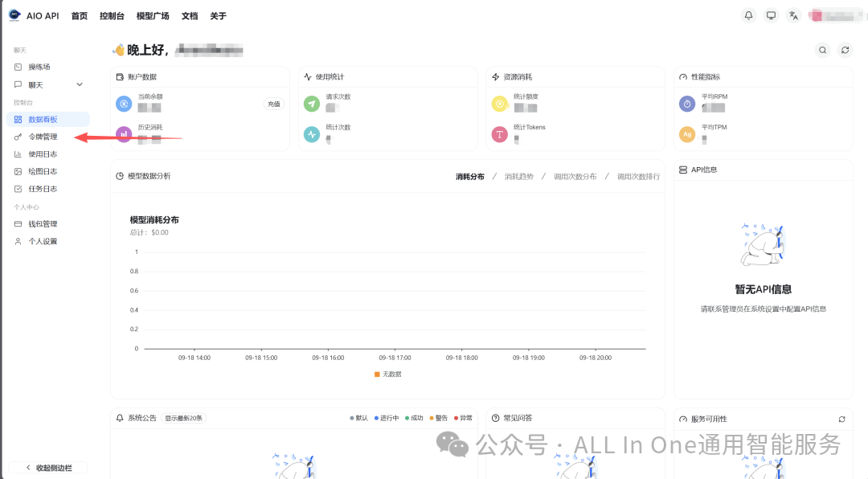This screenshot has height=479, width=868.
Task: Expand the 聊天 sidebar chevron
Action: click(x=79, y=84)
